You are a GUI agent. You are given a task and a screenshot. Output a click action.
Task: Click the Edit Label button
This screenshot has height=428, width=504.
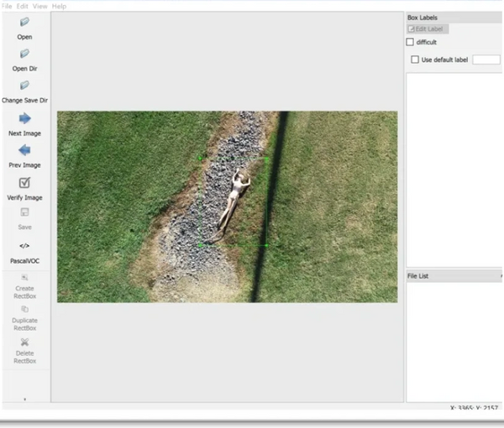pos(427,29)
